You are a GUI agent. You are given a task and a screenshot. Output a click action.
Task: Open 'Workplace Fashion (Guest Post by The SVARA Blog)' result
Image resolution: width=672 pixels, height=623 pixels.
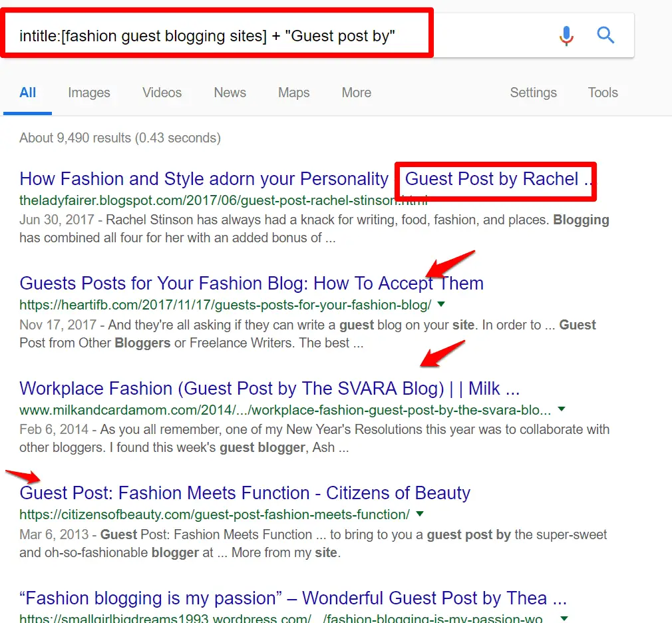pyautogui.click(x=269, y=389)
